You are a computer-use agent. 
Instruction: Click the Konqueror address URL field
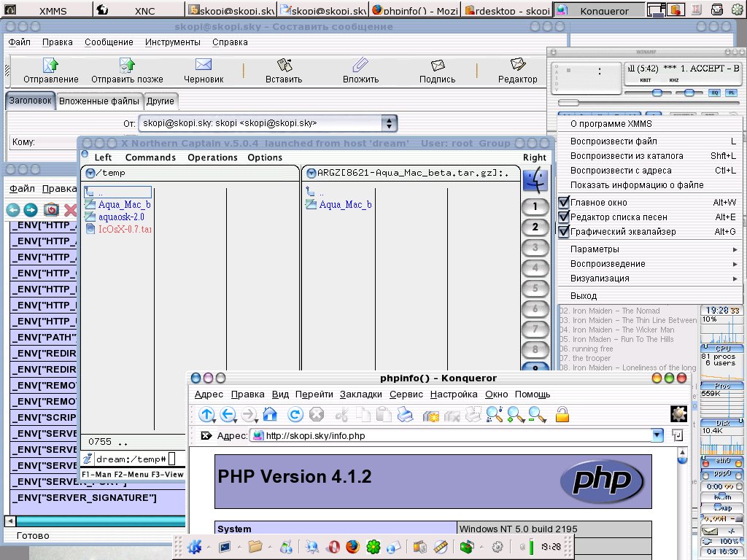pos(451,435)
